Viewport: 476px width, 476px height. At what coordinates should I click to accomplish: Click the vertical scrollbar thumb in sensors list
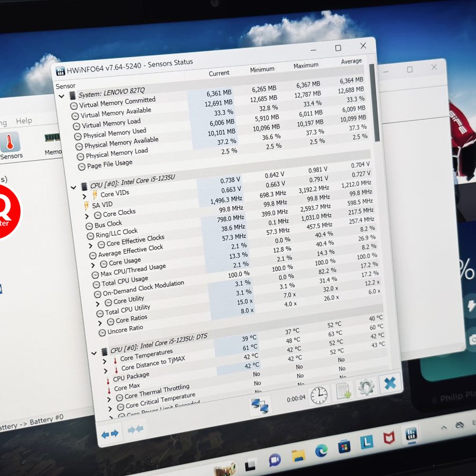374,103
